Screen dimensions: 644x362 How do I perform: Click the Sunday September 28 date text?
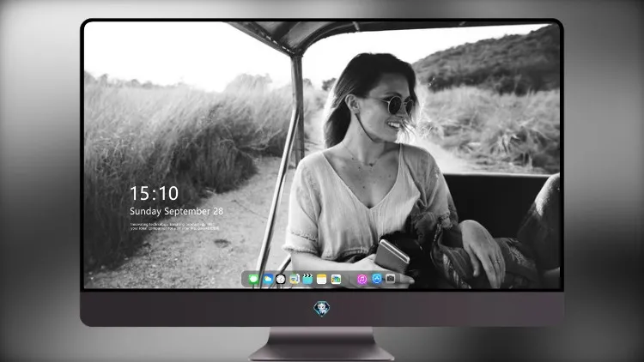coord(177,211)
